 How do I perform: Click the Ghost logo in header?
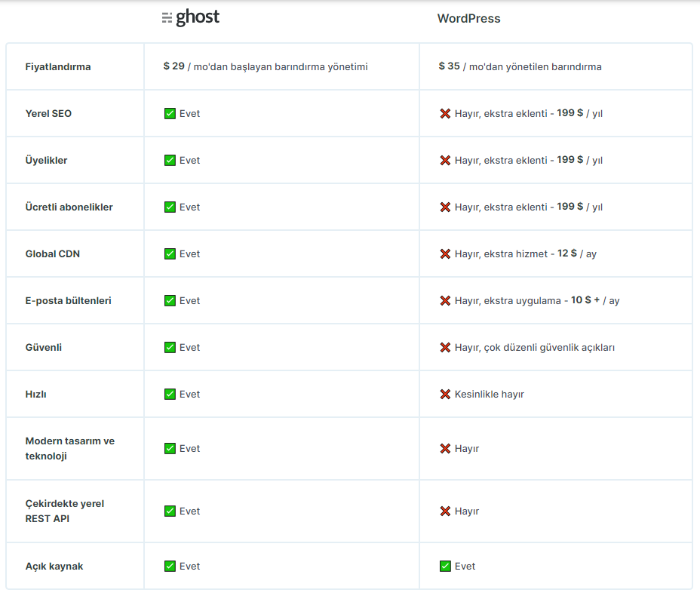[x=191, y=18]
